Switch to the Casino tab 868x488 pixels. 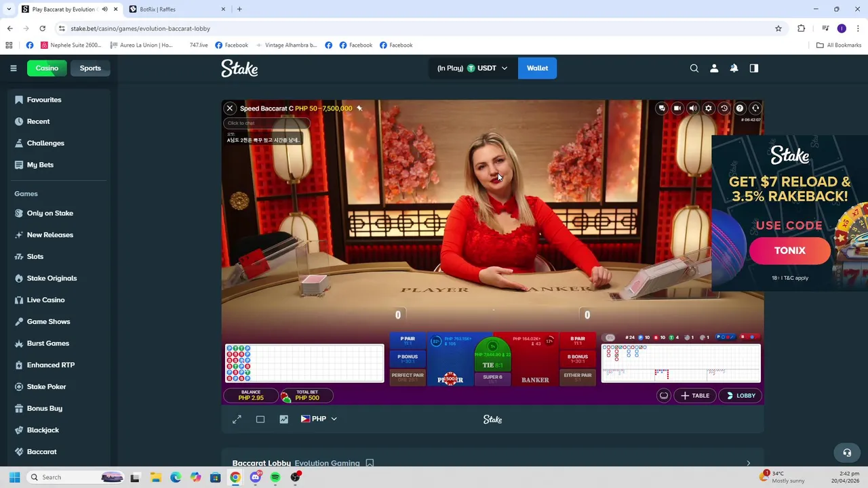[x=47, y=68]
